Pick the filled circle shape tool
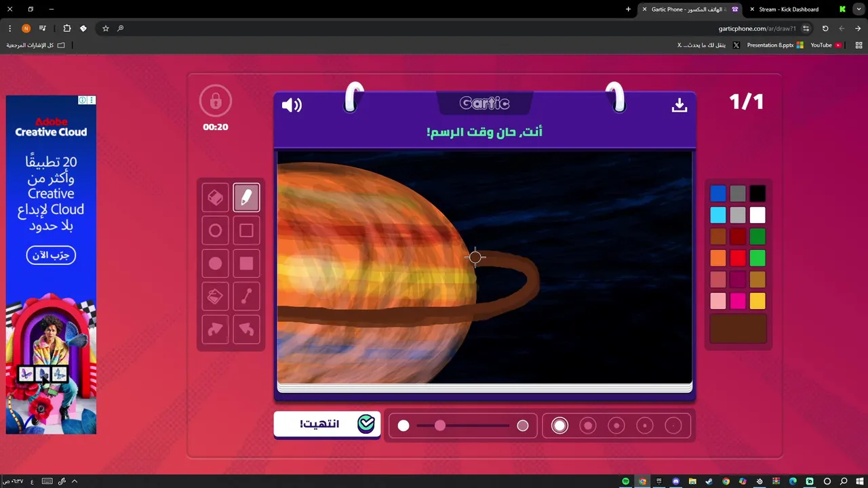The height and width of the screenshot is (488, 868). pos(215,263)
